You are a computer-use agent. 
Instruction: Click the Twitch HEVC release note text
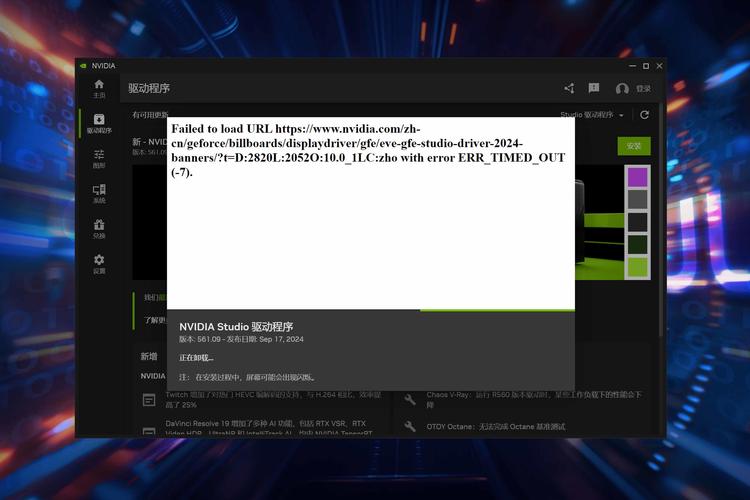(x=273, y=400)
